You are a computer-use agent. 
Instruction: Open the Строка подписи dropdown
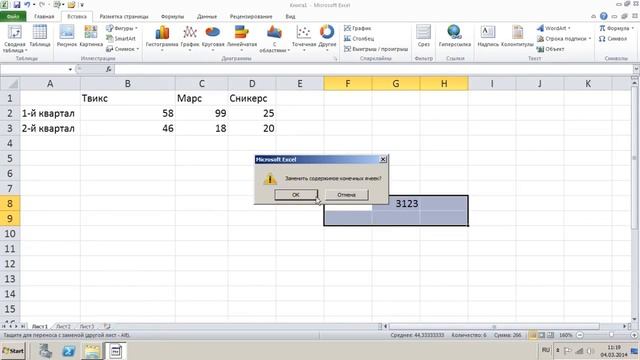(x=564, y=38)
